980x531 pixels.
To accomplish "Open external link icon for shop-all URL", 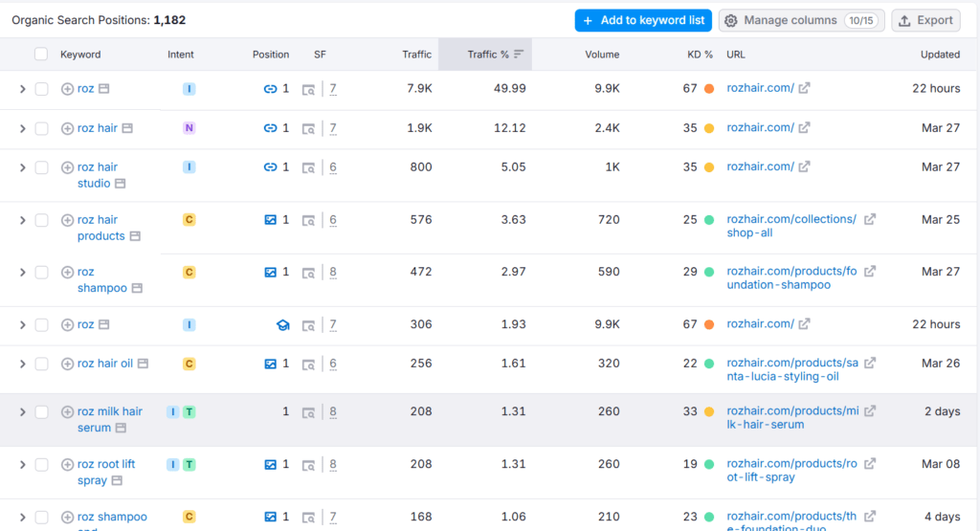I will (x=869, y=219).
